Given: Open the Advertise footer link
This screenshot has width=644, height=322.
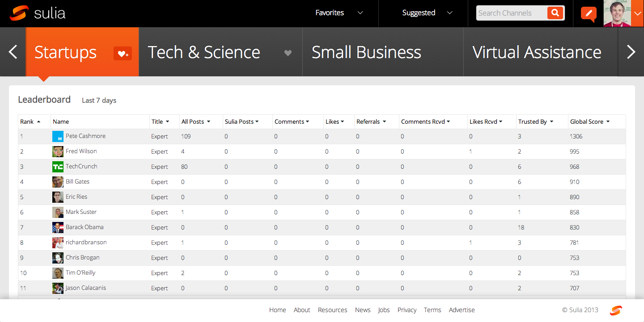Looking at the screenshot, I should tap(462, 310).
